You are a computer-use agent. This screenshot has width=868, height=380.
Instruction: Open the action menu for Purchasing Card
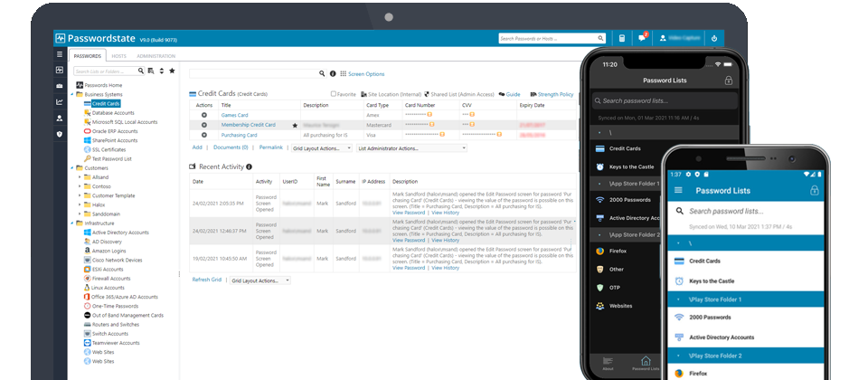point(204,135)
